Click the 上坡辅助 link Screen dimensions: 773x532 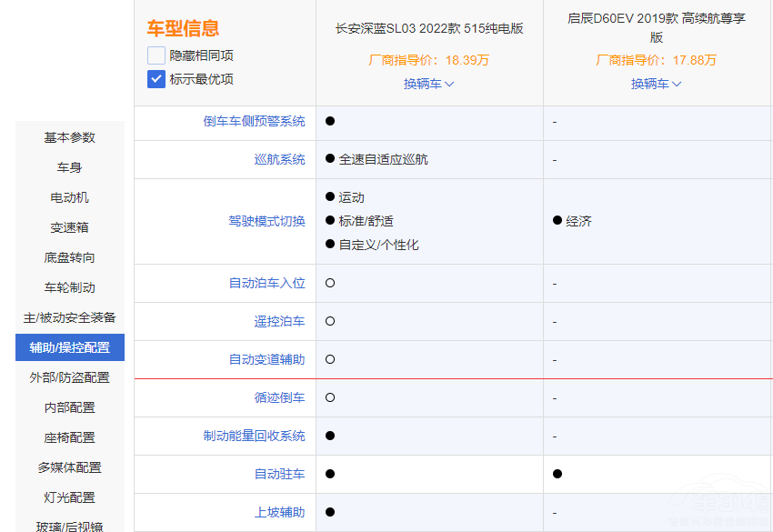tap(279, 512)
